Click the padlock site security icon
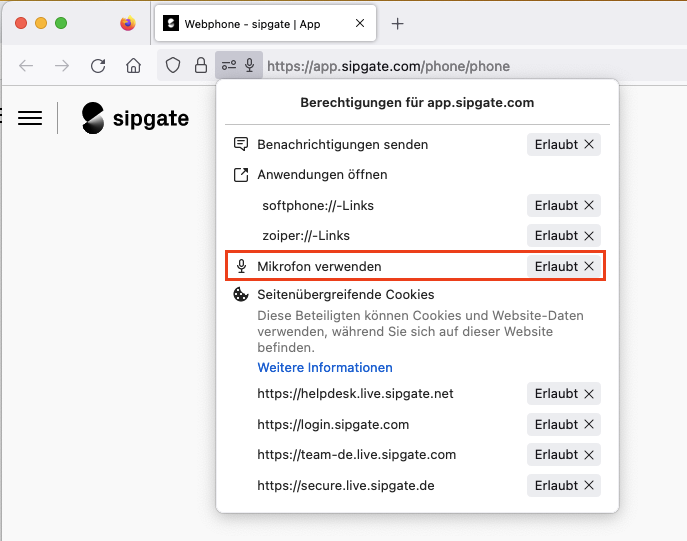687x541 pixels. [x=201, y=66]
